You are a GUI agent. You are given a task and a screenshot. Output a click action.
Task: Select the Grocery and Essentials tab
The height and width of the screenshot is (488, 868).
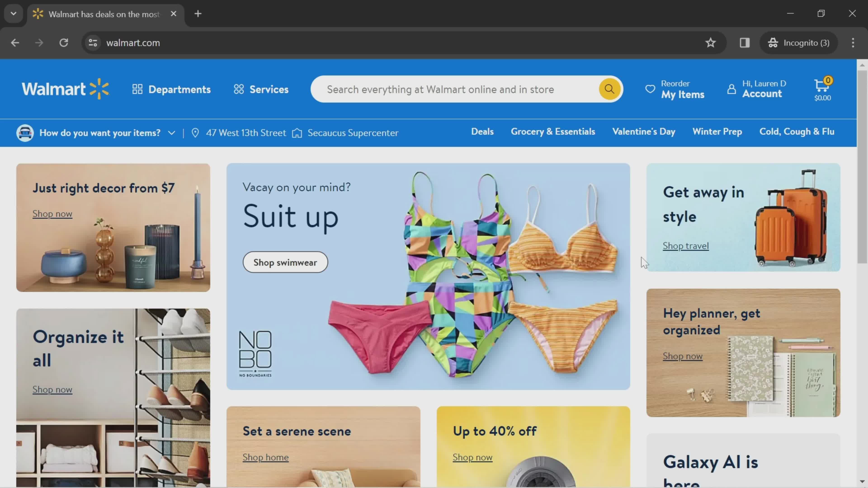pyautogui.click(x=553, y=132)
